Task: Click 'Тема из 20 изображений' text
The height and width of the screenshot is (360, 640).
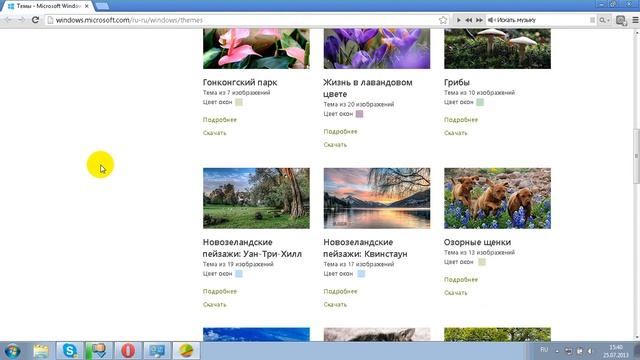Action: click(x=359, y=104)
